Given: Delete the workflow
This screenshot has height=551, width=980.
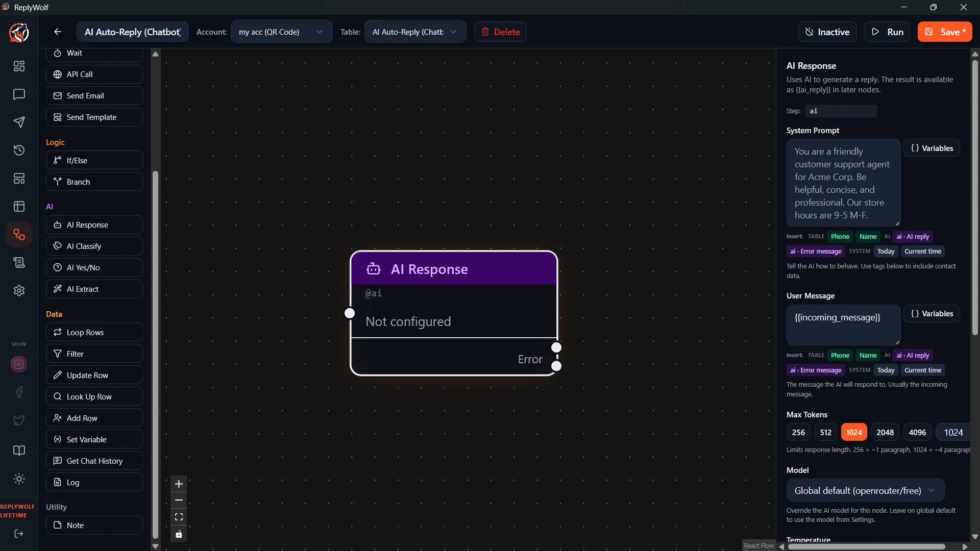Looking at the screenshot, I should point(500,32).
